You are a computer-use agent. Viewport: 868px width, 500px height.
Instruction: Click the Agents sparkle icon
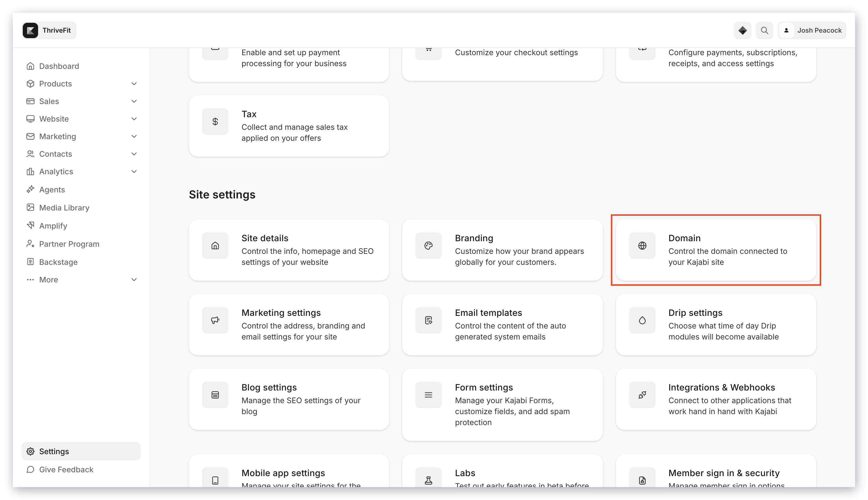pos(30,189)
